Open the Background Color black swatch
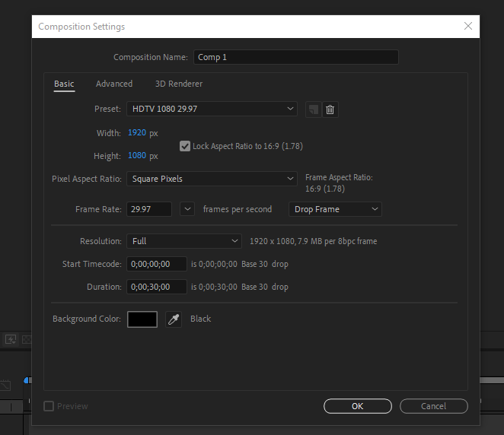Image resolution: width=504 pixels, height=435 pixels. click(142, 319)
